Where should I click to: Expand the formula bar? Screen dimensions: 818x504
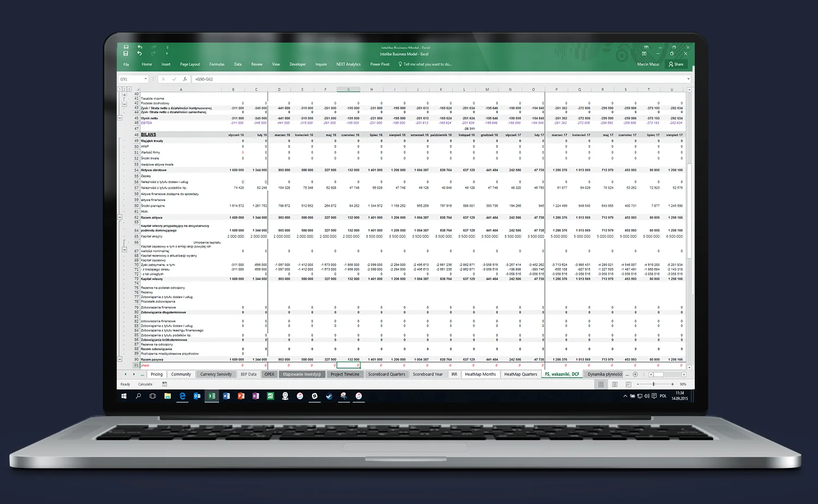[688, 79]
